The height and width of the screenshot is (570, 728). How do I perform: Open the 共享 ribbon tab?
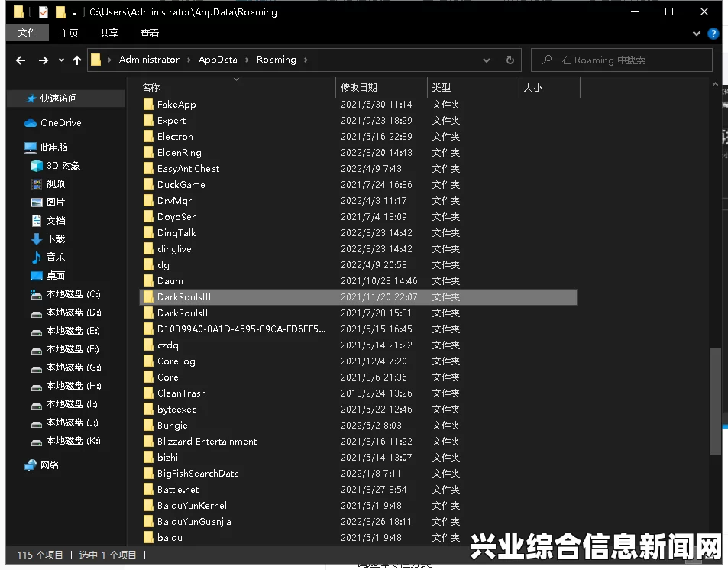[x=109, y=33]
